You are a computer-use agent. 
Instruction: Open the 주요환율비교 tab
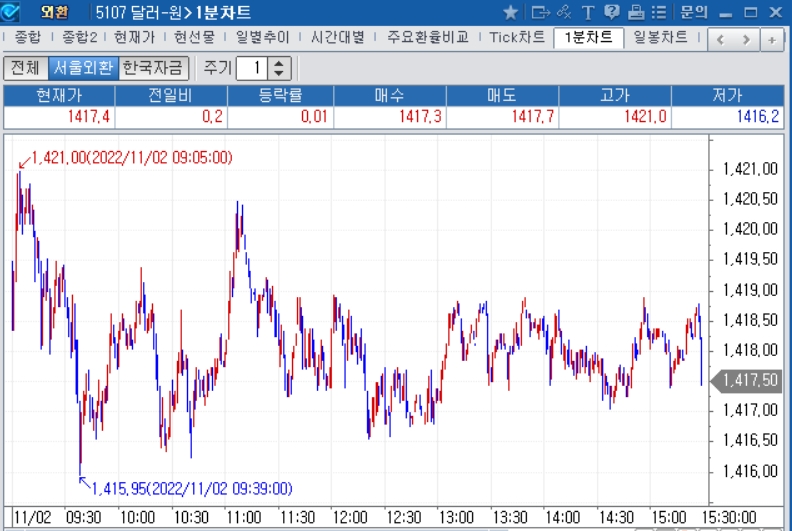pos(428,37)
